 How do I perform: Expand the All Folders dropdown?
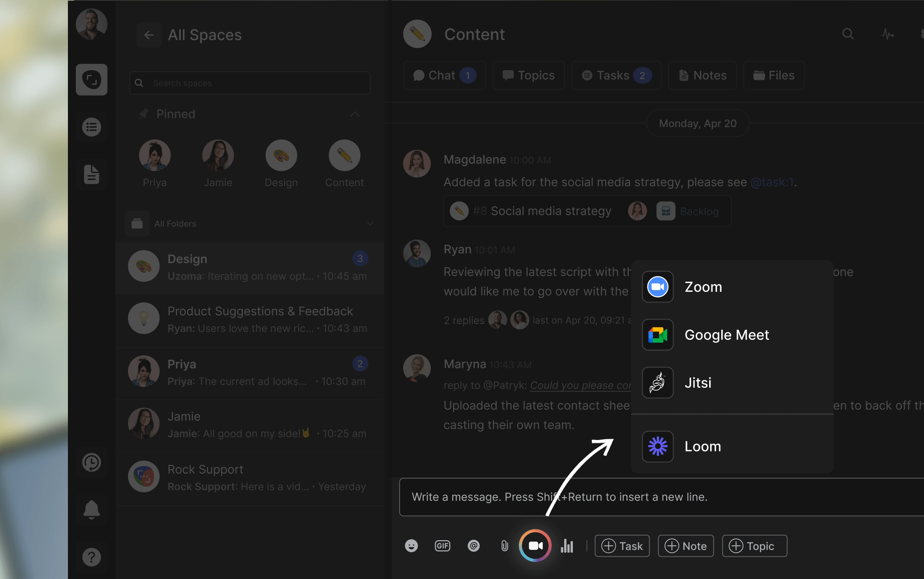point(370,223)
